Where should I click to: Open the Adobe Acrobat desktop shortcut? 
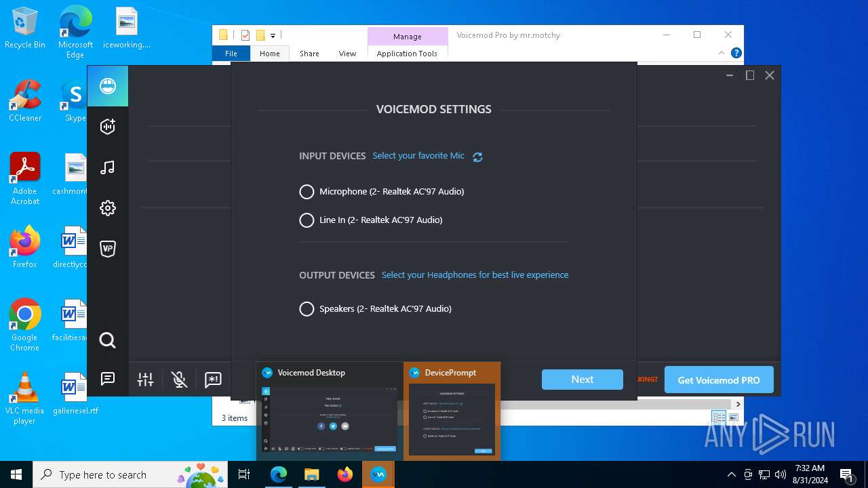coord(24,179)
